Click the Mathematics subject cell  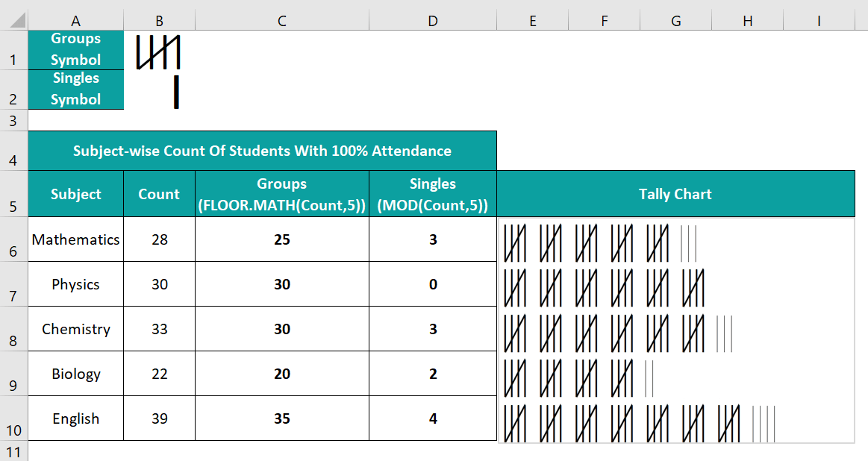(x=75, y=239)
